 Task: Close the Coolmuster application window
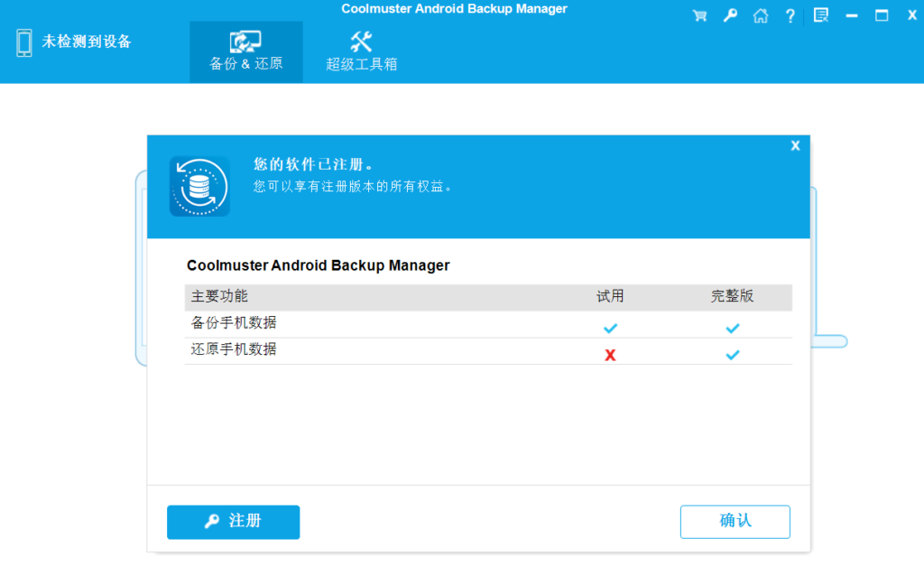tap(912, 16)
